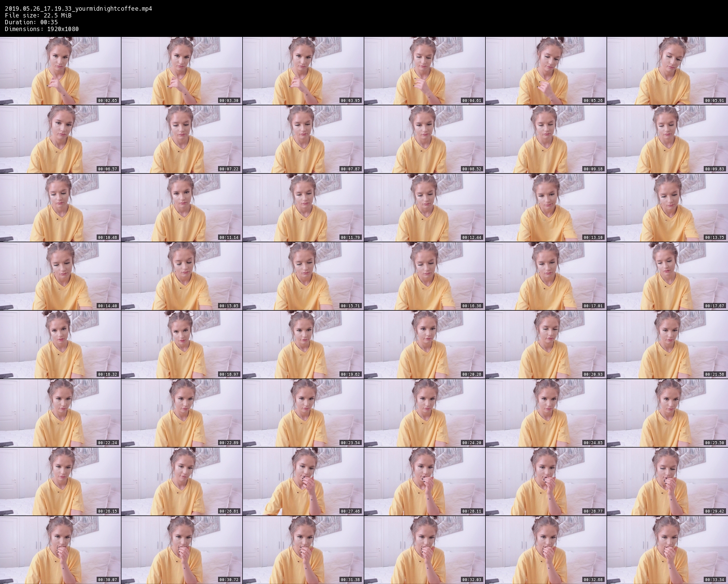Pick the thumbnail marked 00:07.22
This screenshot has width=728, height=584.
[182, 139]
